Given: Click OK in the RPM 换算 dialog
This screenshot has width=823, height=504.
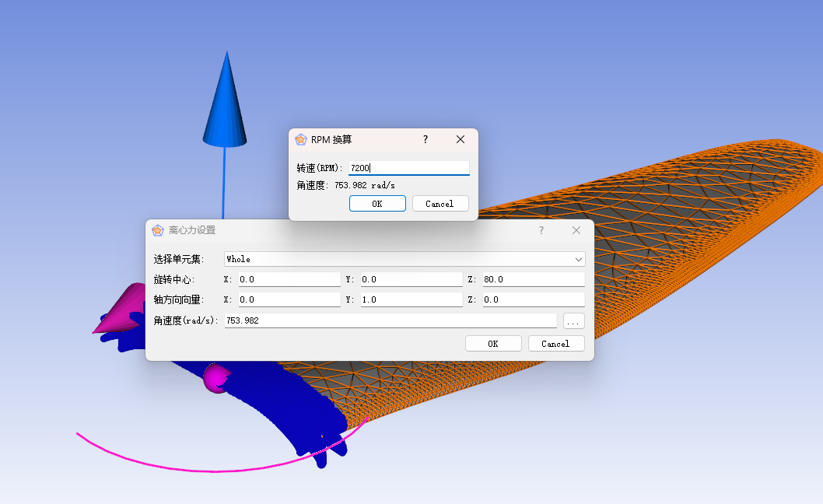Looking at the screenshot, I should 377,204.
